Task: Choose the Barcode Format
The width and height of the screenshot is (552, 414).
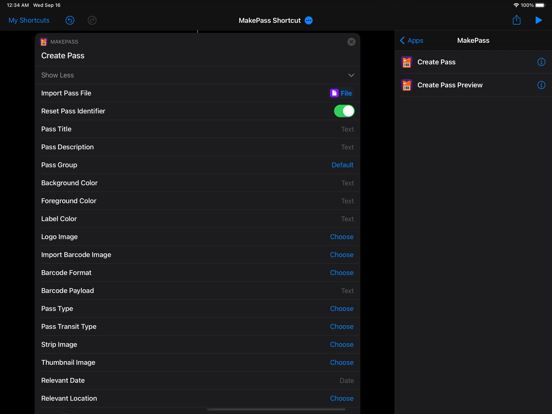Action: pos(341,273)
